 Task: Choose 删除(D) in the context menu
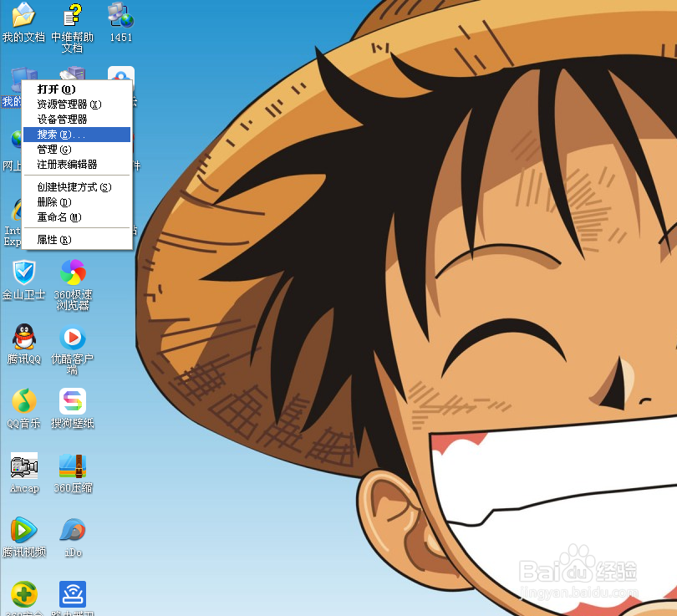(x=77, y=202)
